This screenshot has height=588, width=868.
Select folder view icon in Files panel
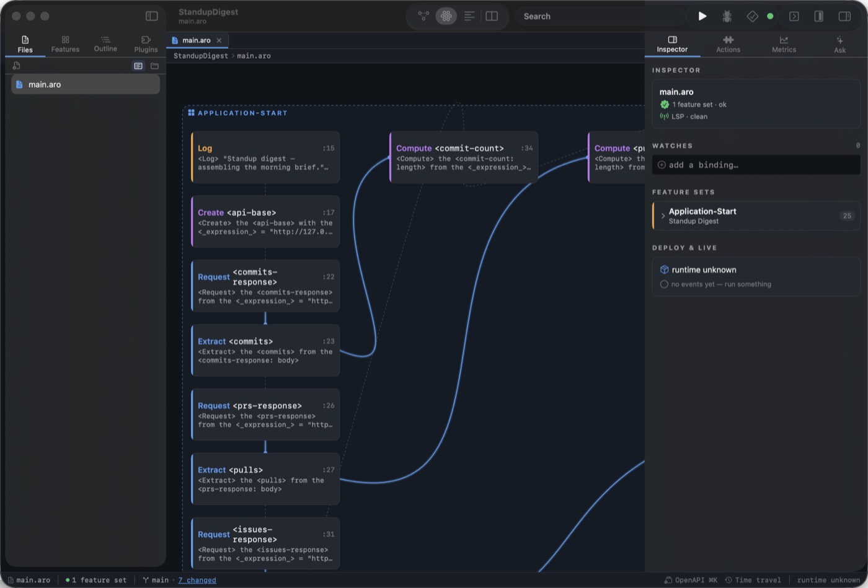[154, 66]
